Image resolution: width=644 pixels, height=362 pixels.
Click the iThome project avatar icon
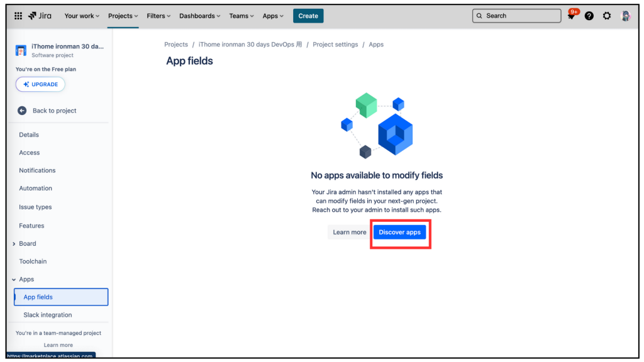pyautogui.click(x=21, y=50)
